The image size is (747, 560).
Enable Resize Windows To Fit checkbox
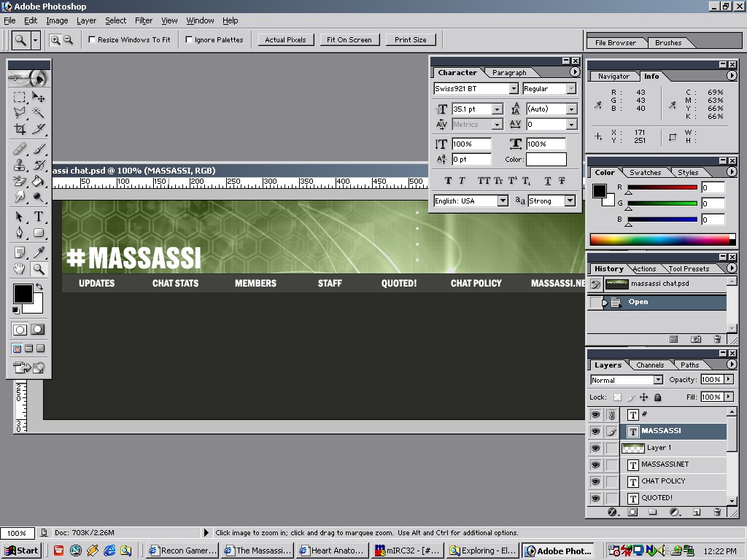point(92,39)
